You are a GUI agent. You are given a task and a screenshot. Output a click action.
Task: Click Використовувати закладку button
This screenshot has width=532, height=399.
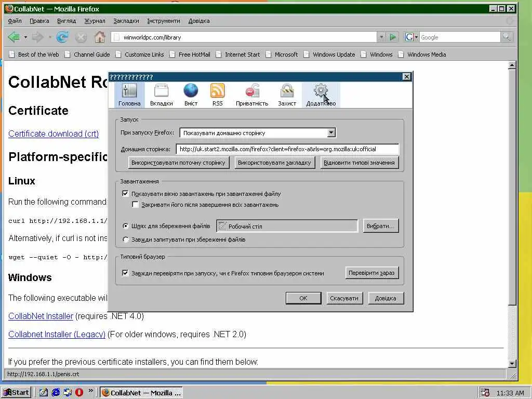[x=274, y=163]
